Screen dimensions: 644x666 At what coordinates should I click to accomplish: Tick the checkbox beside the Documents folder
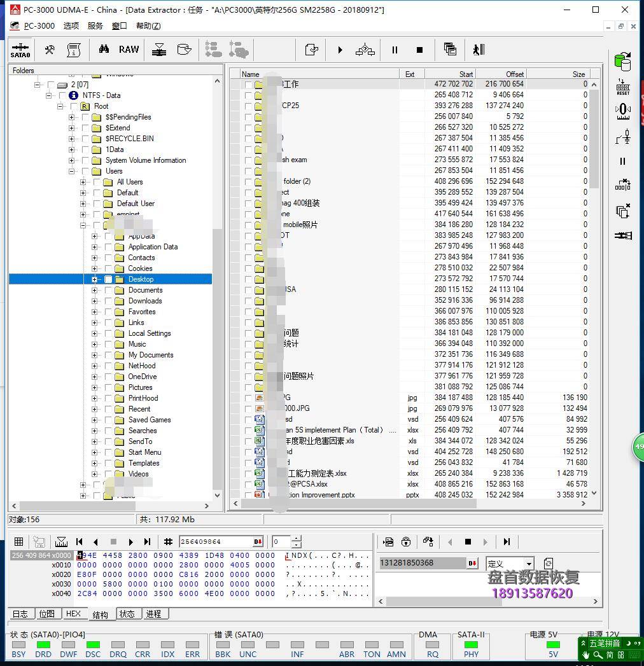108,290
